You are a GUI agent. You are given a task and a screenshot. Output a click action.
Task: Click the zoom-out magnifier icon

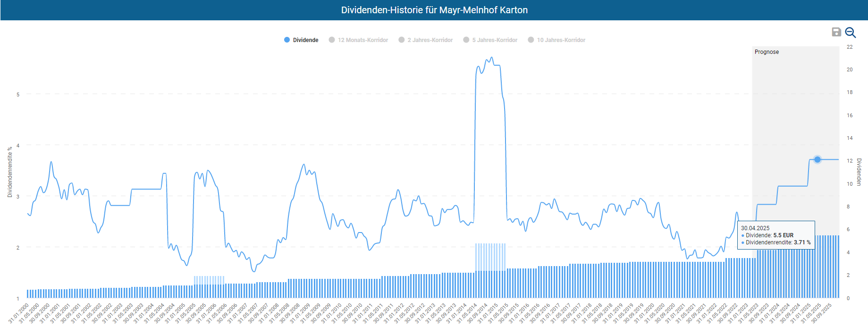tap(850, 32)
